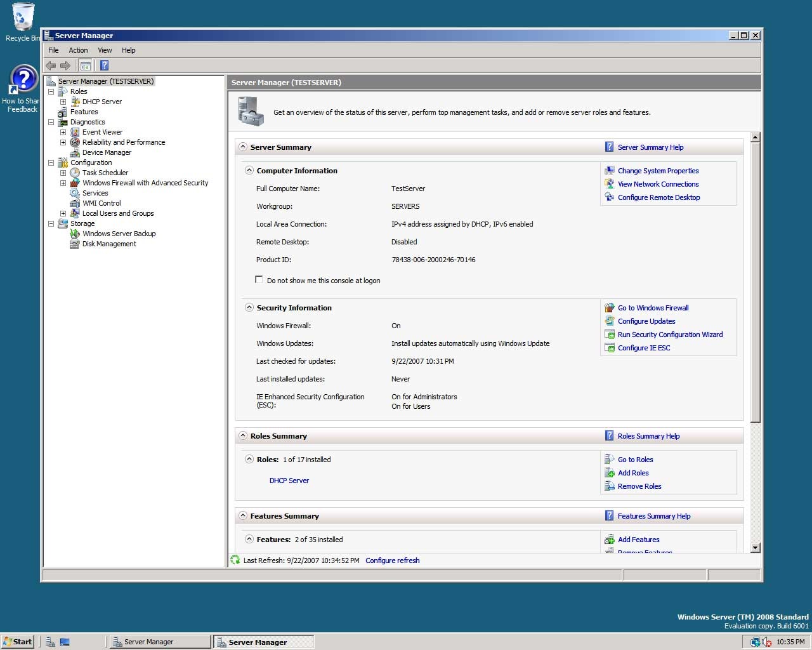The height and width of the screenshot is (650, 812).
Task: Collapse the Server Summary section
Action: [x=243, y=147]
